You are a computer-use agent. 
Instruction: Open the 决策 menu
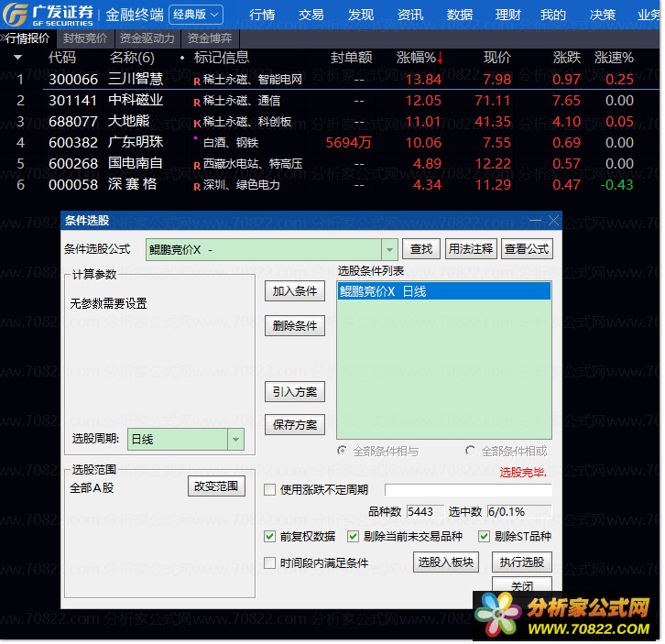[x=603, y=15]
